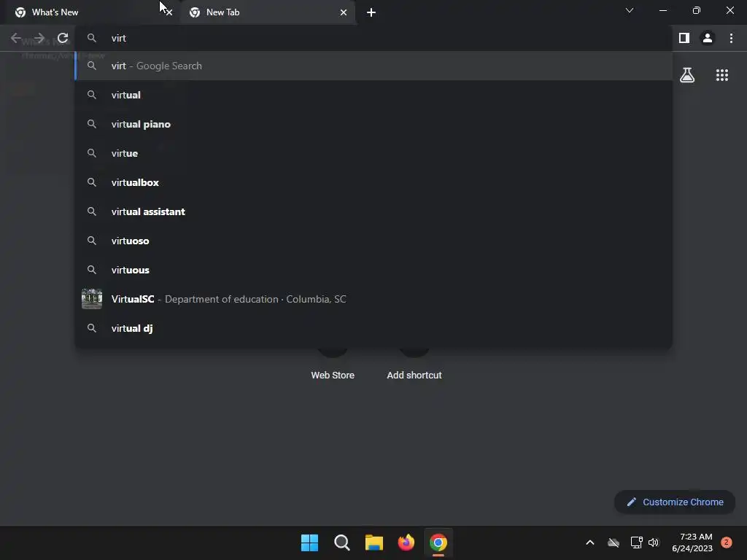Select the 'virtuoso' suggestion
The width and height of the screenshot is (747, 560).
[374, 241]
